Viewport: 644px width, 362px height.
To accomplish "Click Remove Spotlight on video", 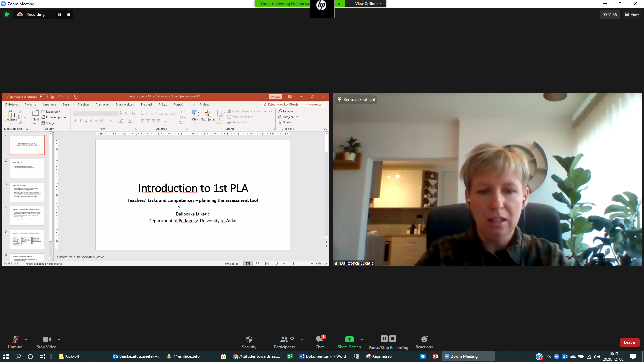I will click(x=356, y=100).
